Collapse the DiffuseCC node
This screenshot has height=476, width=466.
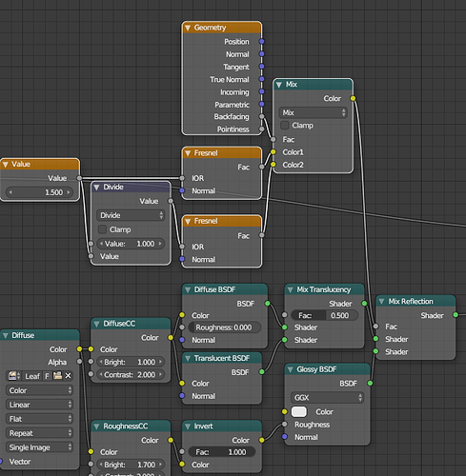point(96,324)
